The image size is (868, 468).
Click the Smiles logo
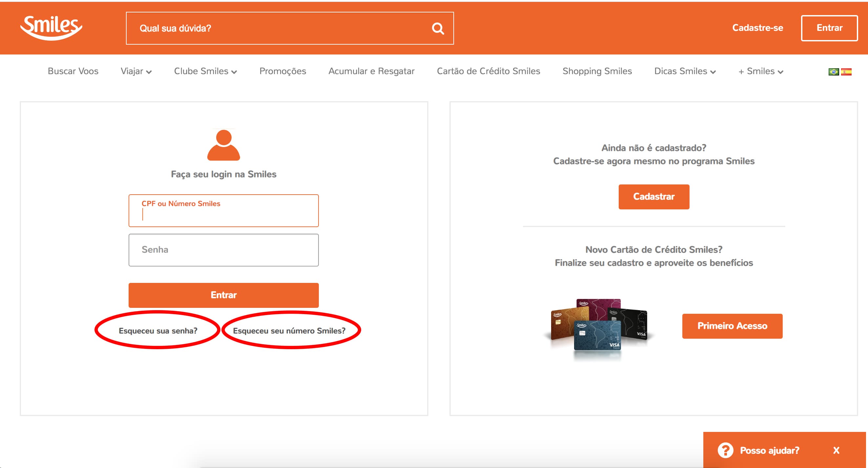tap(51, 28)
